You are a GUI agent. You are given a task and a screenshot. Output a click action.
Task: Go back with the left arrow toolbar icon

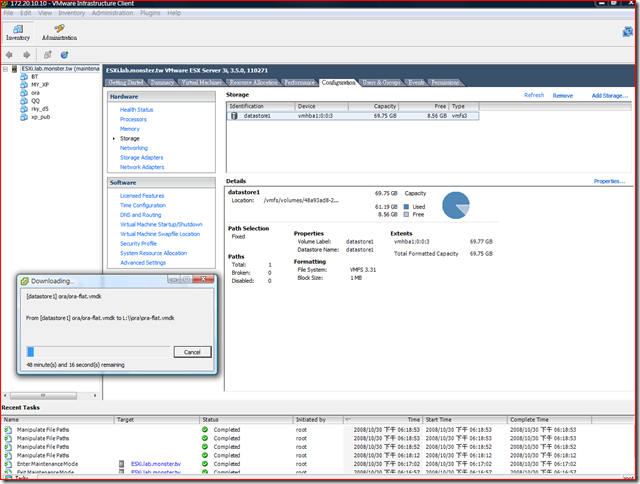(x=9, y=55)
